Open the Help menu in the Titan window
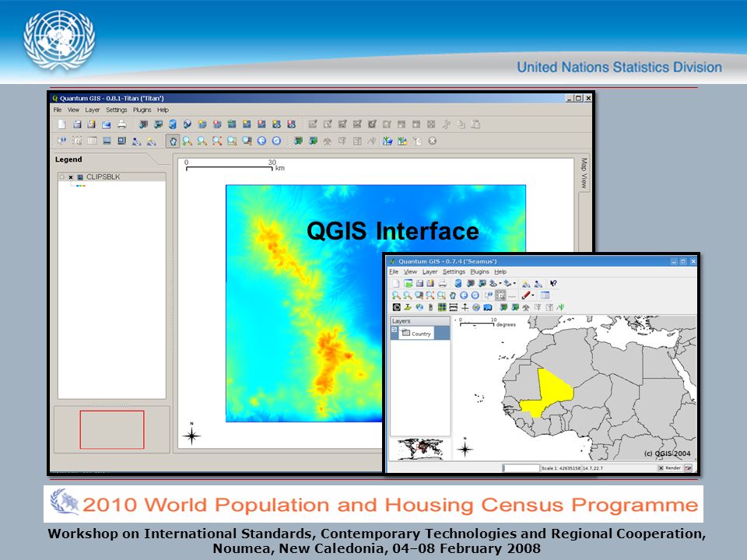The height and width of the screenshot is (560, 747). point(163,110)
